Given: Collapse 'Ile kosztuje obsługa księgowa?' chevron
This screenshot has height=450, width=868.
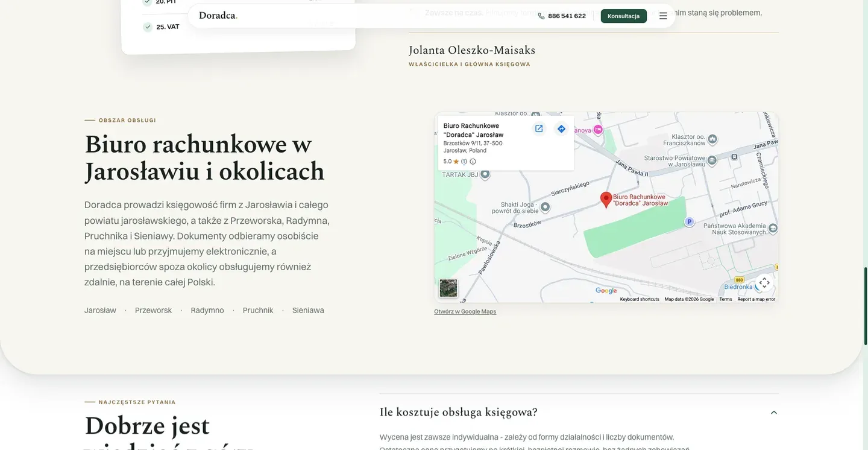Looking at the screenshot, I should coord(774,413).
